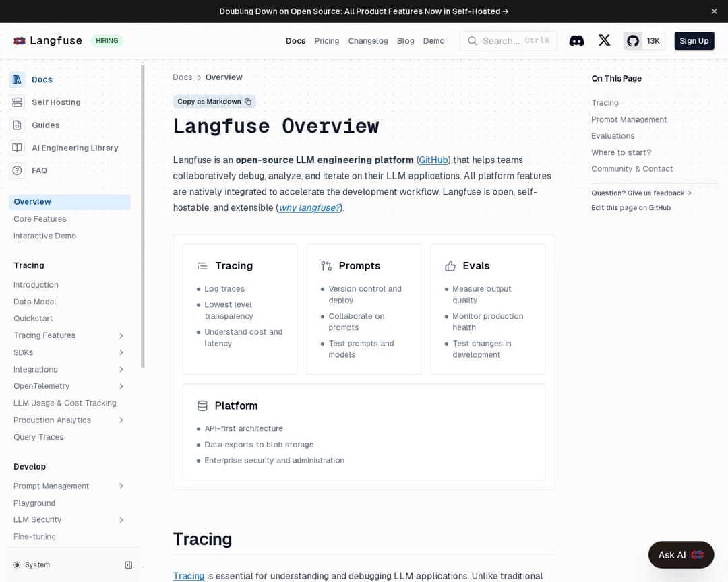This screenshot has width=728, height=582.
Task: Open the Discord community icon
Action: (x=576, y=41)
